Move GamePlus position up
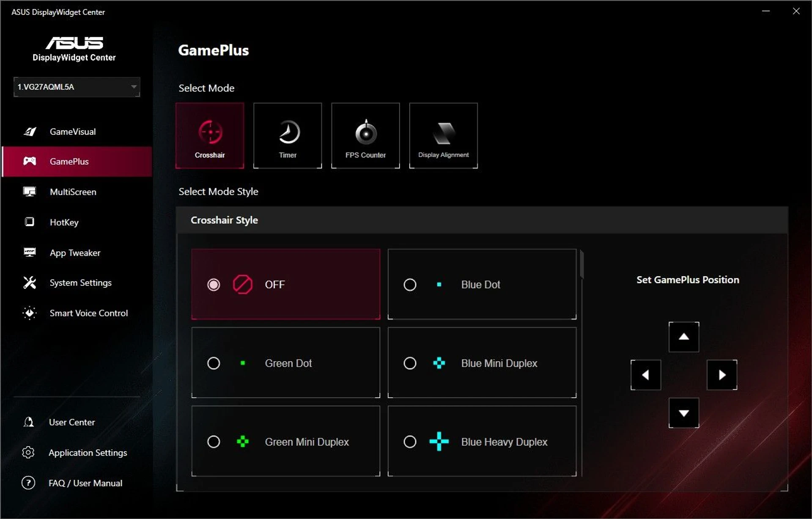Viewport: 812px width, 519px height. click(x=684, y=337)
